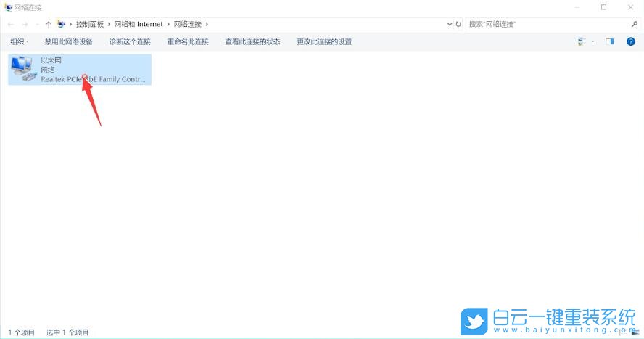The height and width of the screenshot is (339, 644).
Task: Open the 组织 (Organize) menu
Action: (20, 41)
